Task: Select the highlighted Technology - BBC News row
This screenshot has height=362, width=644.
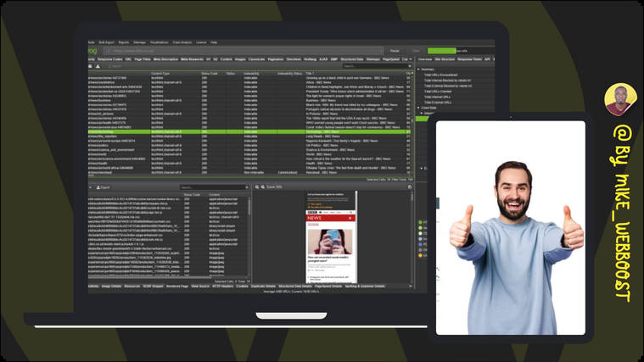Action: click(x=249, y=131)
